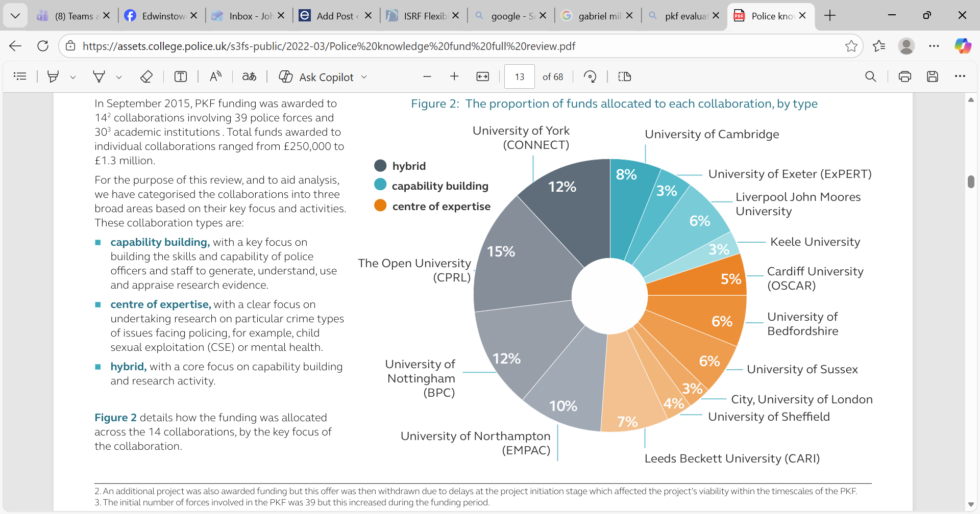Image resolution: width=980 pixels, height=514 pixels.
Task: Select the PDF highlight tool
Action: point(53,76)
